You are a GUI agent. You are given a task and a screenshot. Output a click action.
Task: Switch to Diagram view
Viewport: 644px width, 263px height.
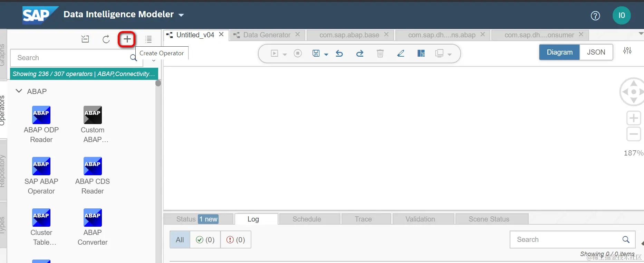click(559, 52)
